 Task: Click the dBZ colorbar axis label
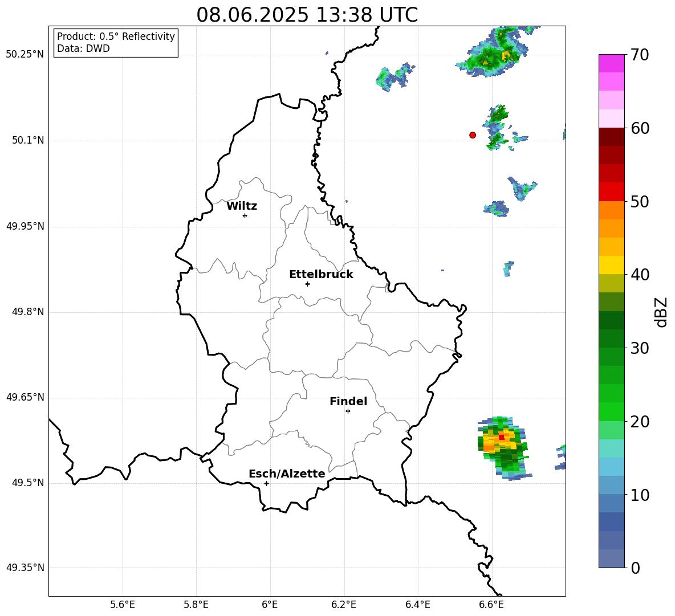(660, 312)
